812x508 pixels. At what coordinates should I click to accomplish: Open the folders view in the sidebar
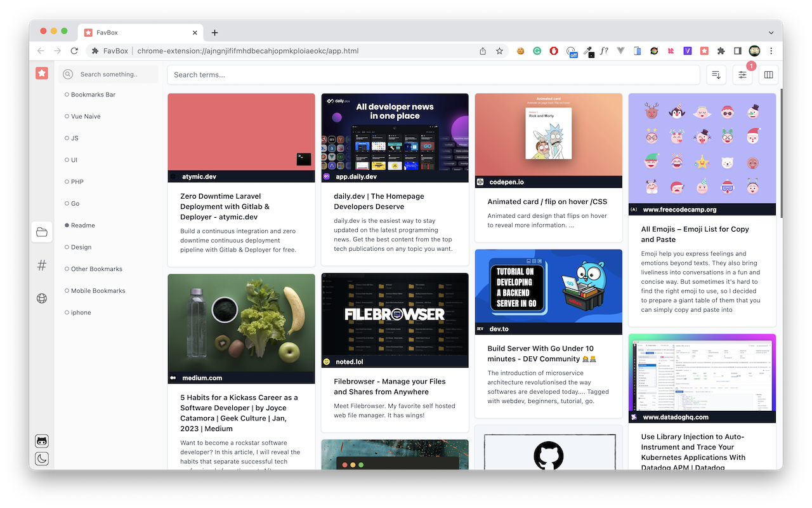(42, 232)
